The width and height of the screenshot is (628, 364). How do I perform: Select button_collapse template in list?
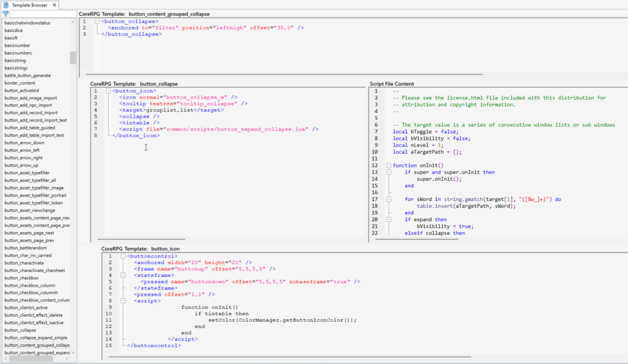click(20, 330)
